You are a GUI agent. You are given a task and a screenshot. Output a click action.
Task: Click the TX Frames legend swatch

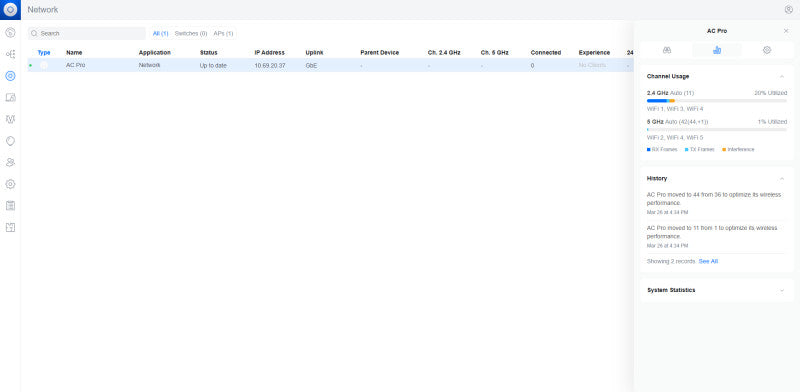(x=686, y=150)
